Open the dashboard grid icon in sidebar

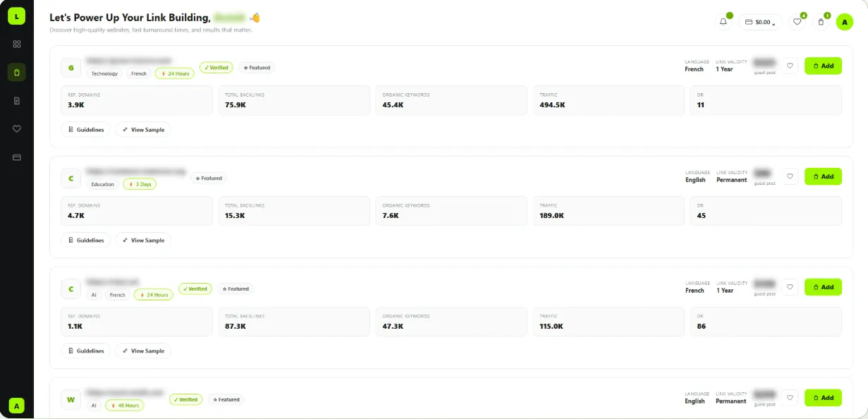[17, 44]
